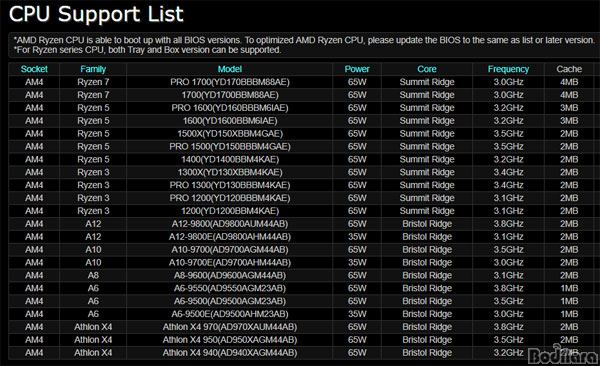This screenshot has height=366, width=600.
Task: Select model A6-9550(AD9550AGM23AB)
Action: tap(230, 288)
